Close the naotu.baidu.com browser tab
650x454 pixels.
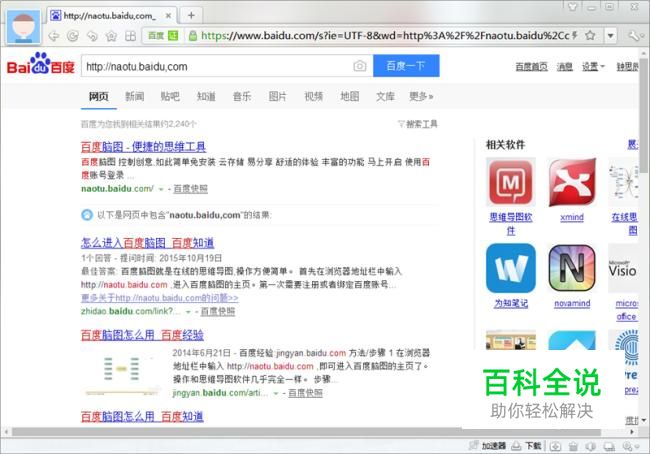coord(168,16)
